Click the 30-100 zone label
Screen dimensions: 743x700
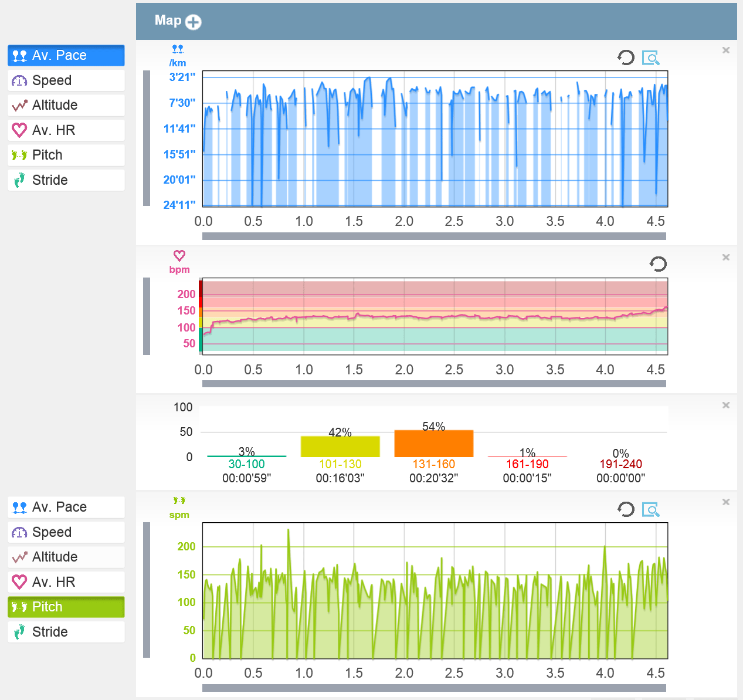coord(246,464)
